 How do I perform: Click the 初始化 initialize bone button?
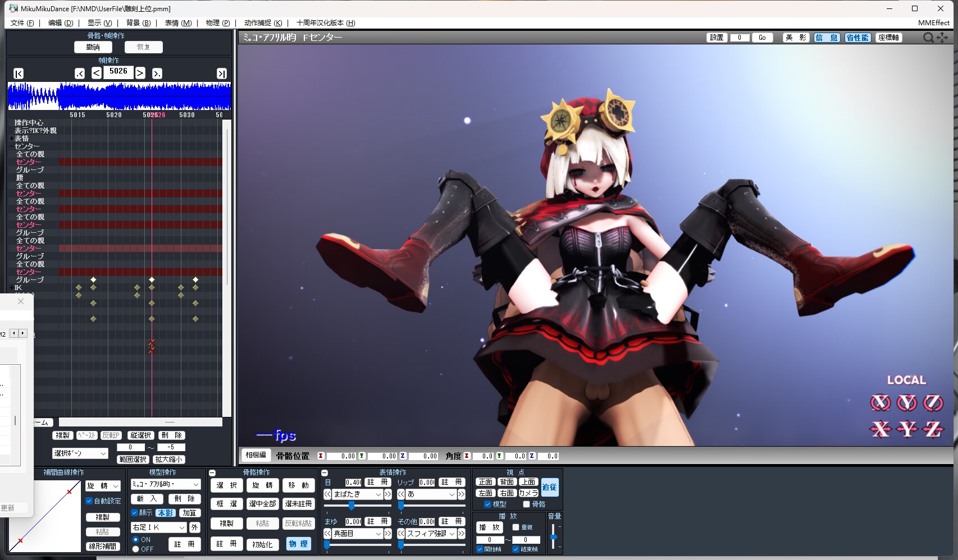(x=262, y=544)
